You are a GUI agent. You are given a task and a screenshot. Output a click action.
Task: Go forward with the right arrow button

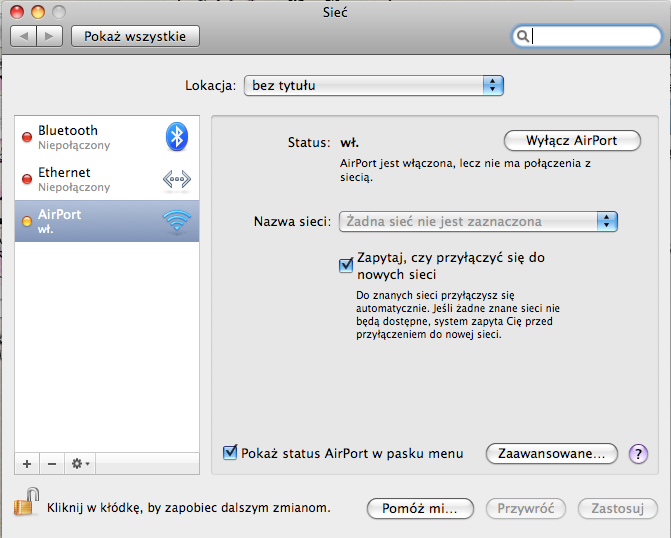pos(50,36)
